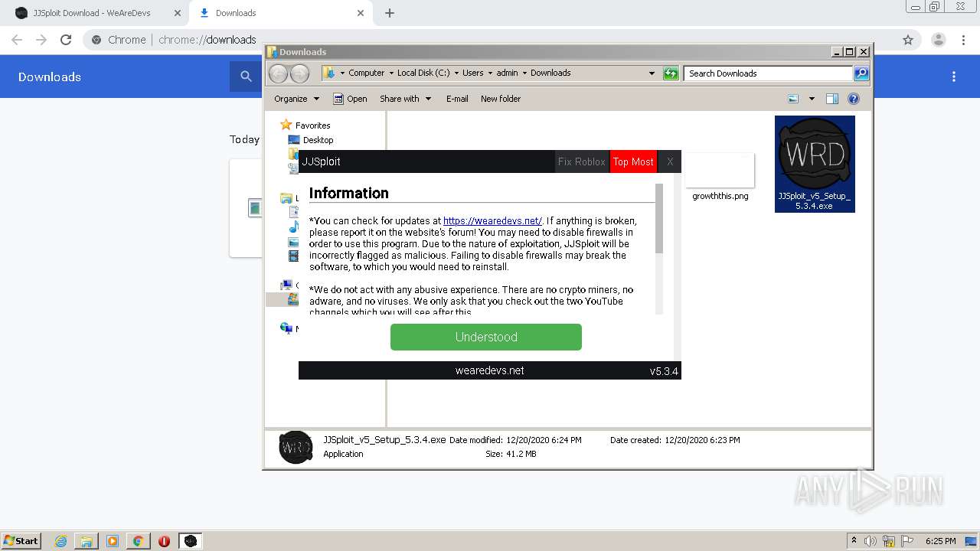Open the Windows Start menu
Screen dimensions: 980x551
click(21, 541)
